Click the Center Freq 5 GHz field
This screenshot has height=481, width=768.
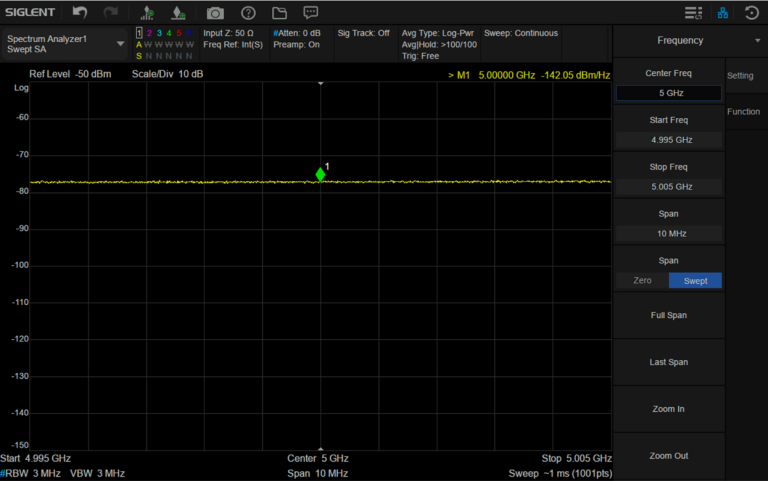668,93
